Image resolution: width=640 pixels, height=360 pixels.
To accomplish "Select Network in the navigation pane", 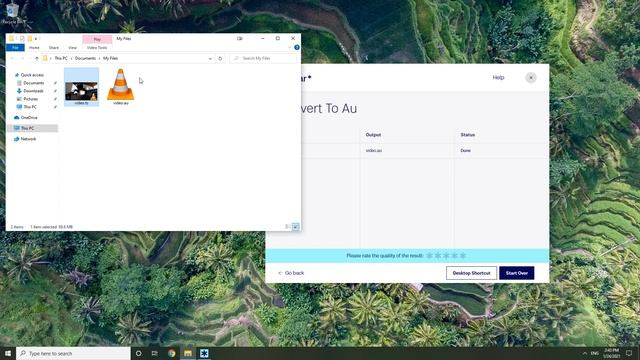I will click(x=28, y=139).
